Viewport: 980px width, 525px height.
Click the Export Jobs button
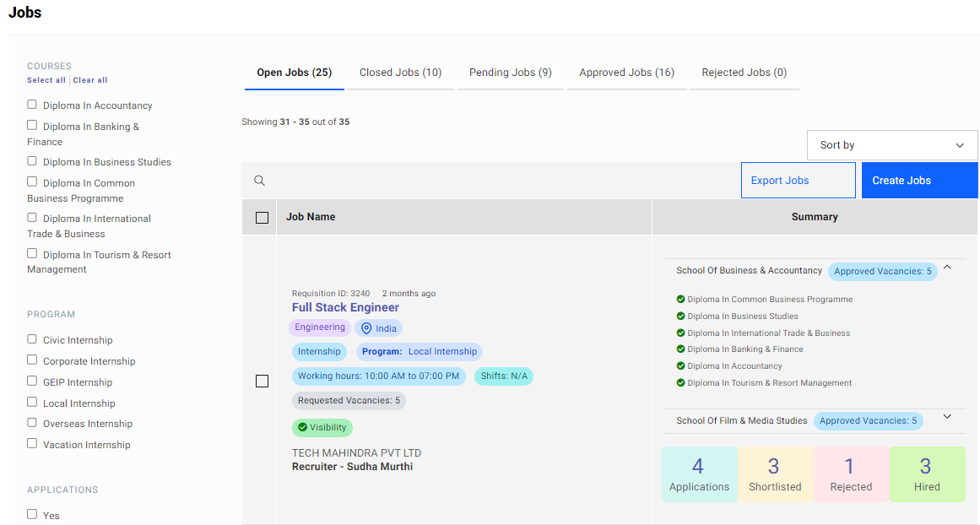pyautogui.click(x=798, y=180)
